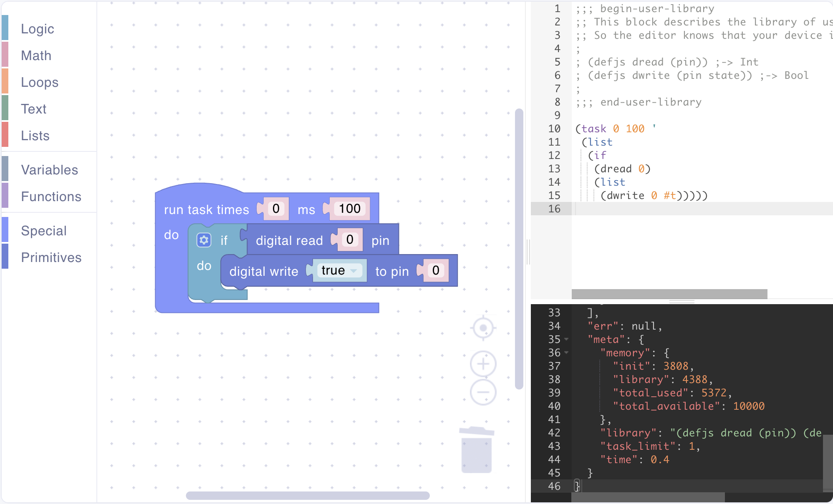The width and height of the screenshot is (833, 504).
Task: Click the ms value 100 field
Action: coord(349,209)
